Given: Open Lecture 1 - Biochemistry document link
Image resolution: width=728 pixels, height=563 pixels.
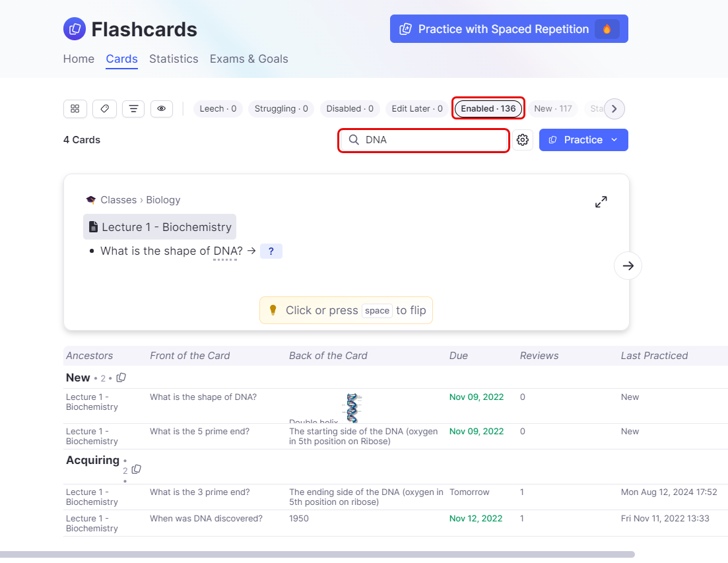Looking at the screenshot, I should pyautogui.click(x=159, y=227).
